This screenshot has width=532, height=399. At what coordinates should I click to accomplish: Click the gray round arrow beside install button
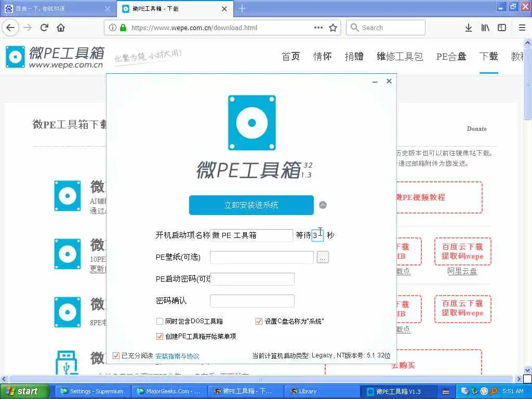tap(323, 205)
